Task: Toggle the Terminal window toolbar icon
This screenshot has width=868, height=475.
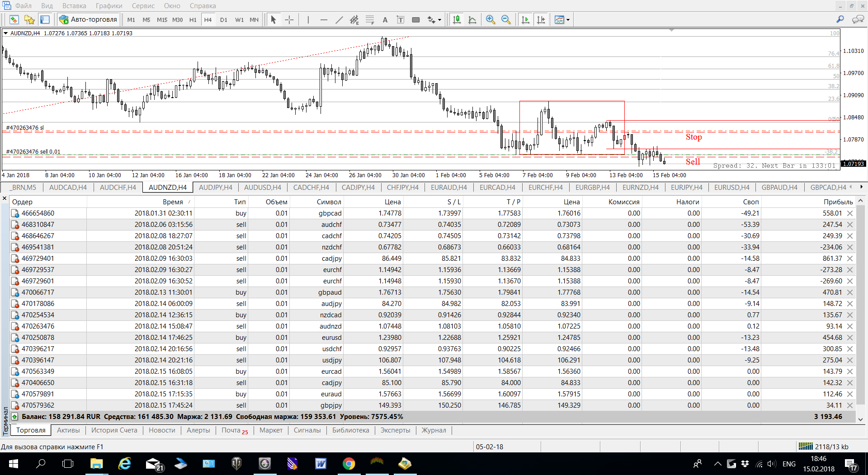Action: pyautogui.click(x=45, y=19)
